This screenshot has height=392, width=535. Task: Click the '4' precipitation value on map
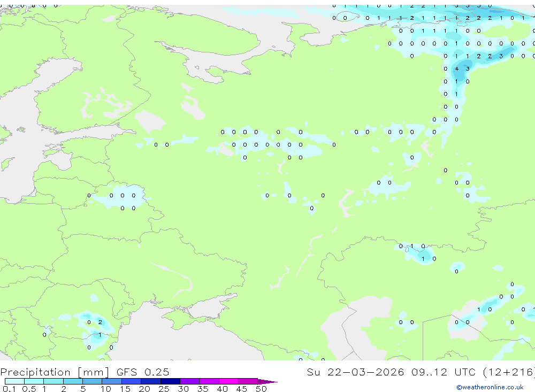[456, 68]
